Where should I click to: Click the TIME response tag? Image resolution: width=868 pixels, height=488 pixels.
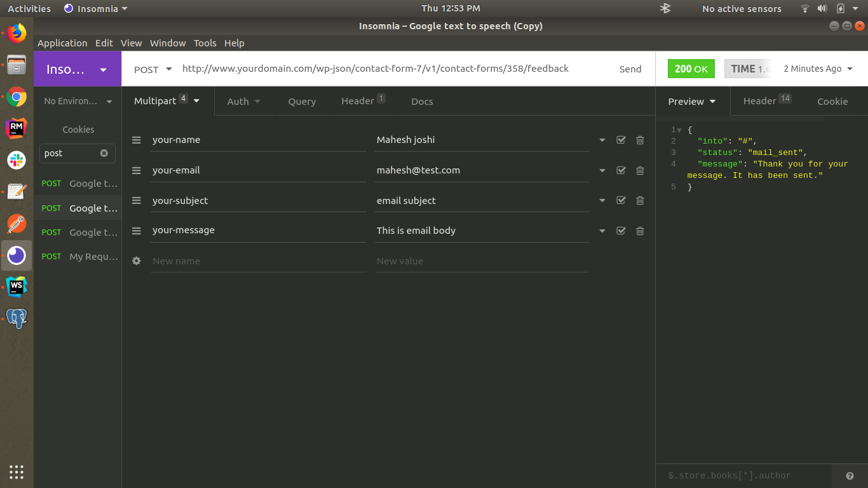[748, 69]
